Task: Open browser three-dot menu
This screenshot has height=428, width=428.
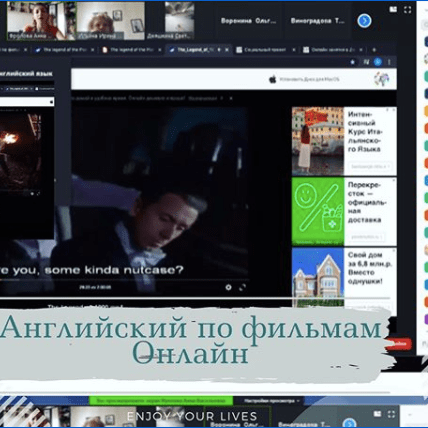Action: (x=389, y=62)
